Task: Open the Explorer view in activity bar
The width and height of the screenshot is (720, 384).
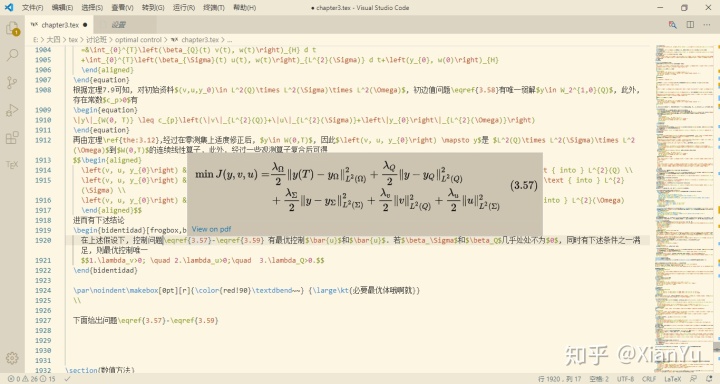Action: point(12,28)
